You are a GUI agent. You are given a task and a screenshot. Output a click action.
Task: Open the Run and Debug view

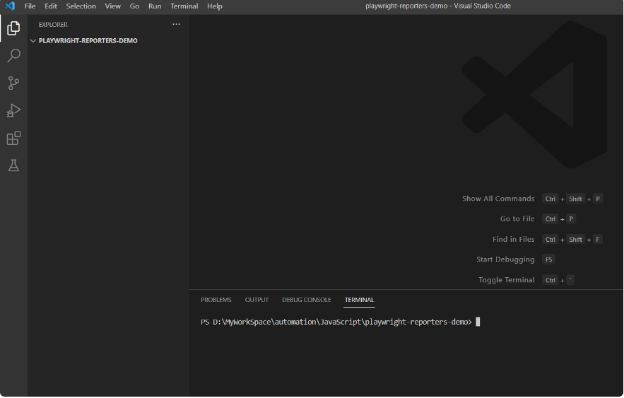(14, 111)
